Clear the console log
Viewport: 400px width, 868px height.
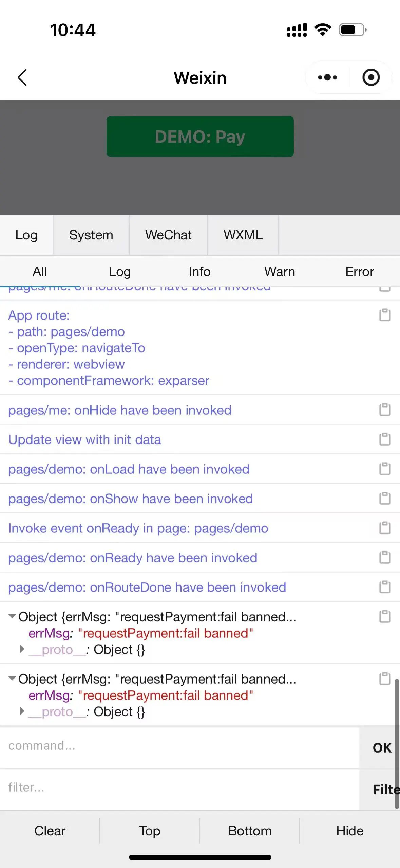point(50,831)
